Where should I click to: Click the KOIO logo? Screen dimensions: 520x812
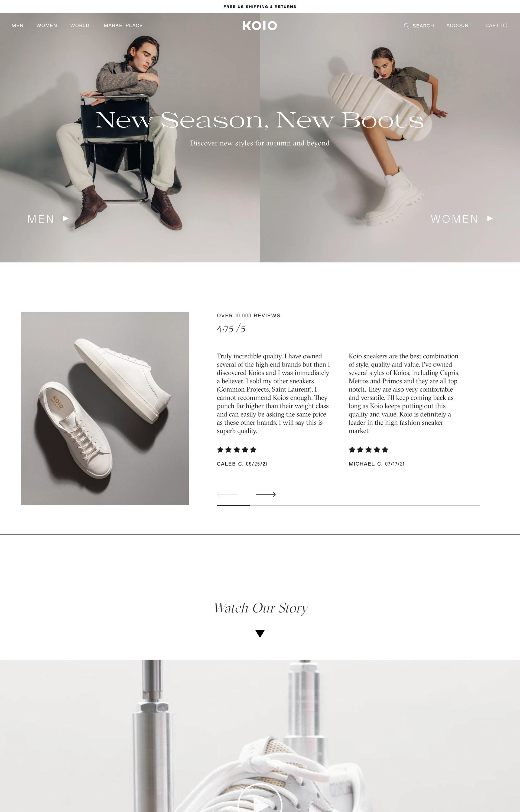point(260,26)
